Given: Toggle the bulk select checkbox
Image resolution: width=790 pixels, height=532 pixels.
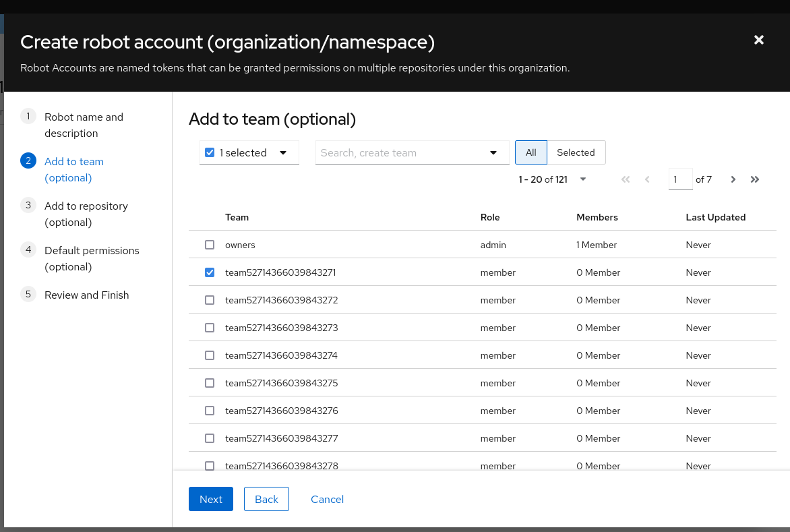Looking at the screenshot, I should [x=210, y=152].
